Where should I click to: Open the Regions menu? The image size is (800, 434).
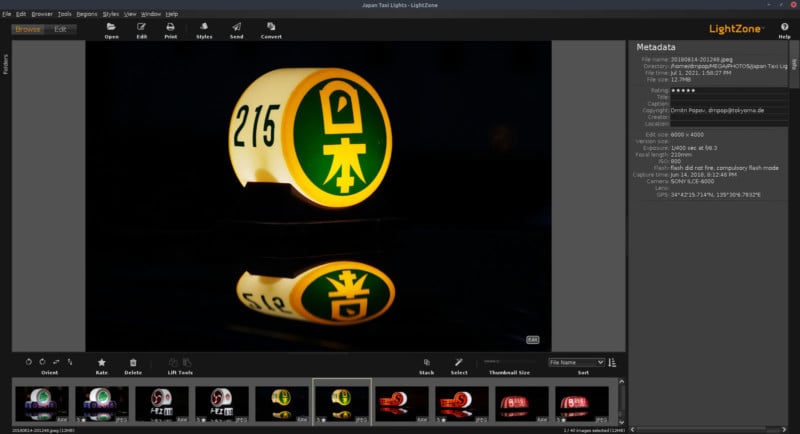click(87, 15)
